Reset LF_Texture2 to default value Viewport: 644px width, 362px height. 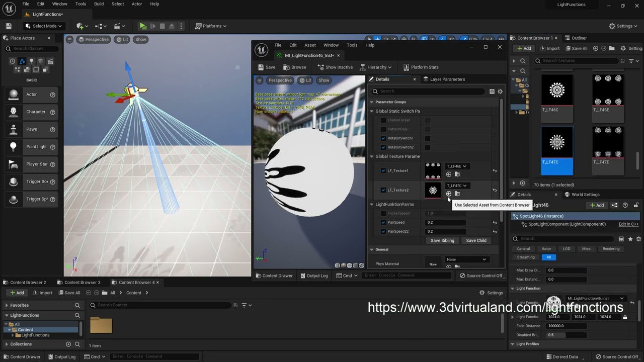495,190
